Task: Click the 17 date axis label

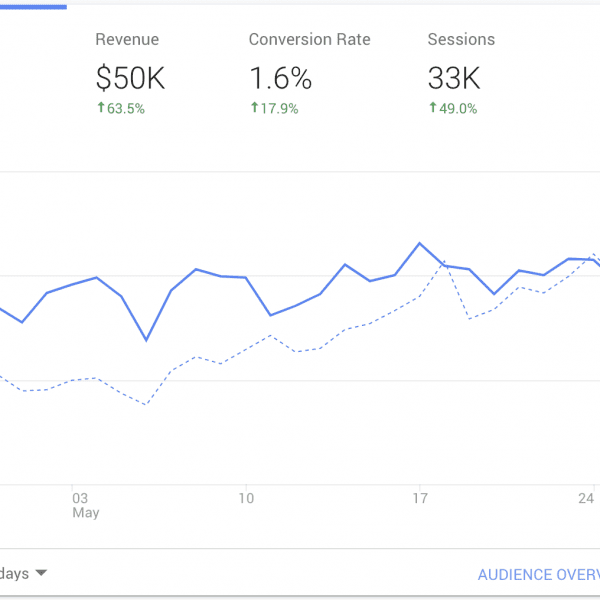Action: click(x=420, y=497)
